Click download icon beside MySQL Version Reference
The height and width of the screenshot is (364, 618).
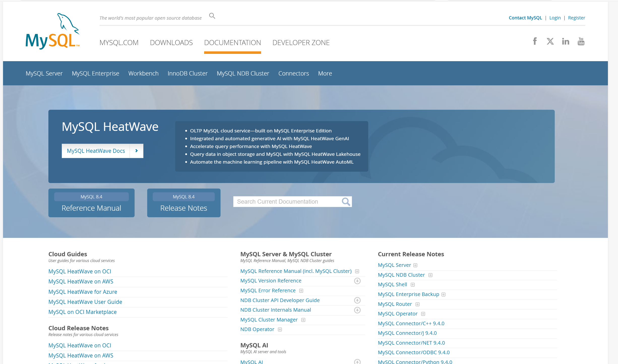pos(357,281)
